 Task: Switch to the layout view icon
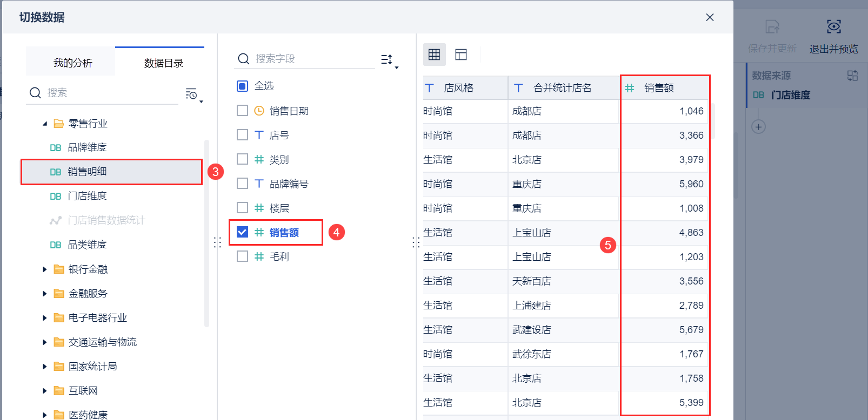(461, 55)
